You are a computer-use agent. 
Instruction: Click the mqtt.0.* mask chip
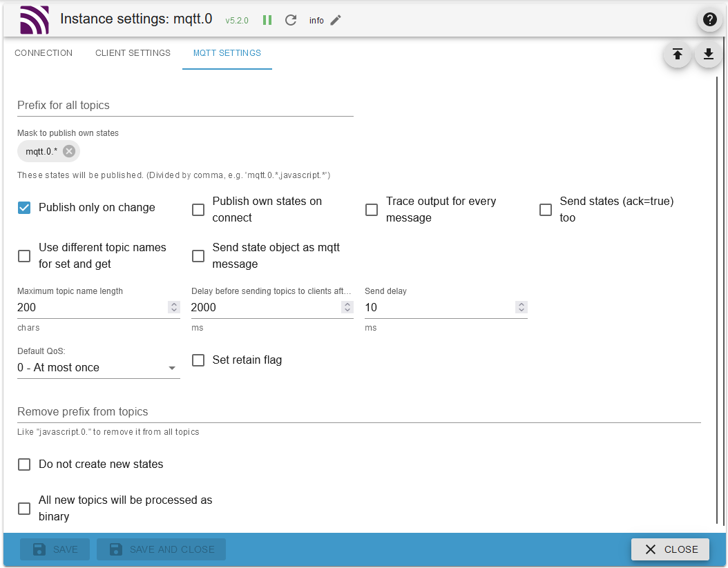tap(48, 151)
